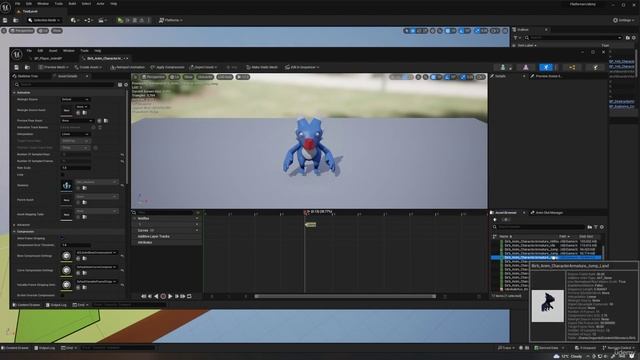The height and width of the screenshot is (360, 640).
Task: Browse to Bone Compression Settings asset icon
Action: (84, 258)
